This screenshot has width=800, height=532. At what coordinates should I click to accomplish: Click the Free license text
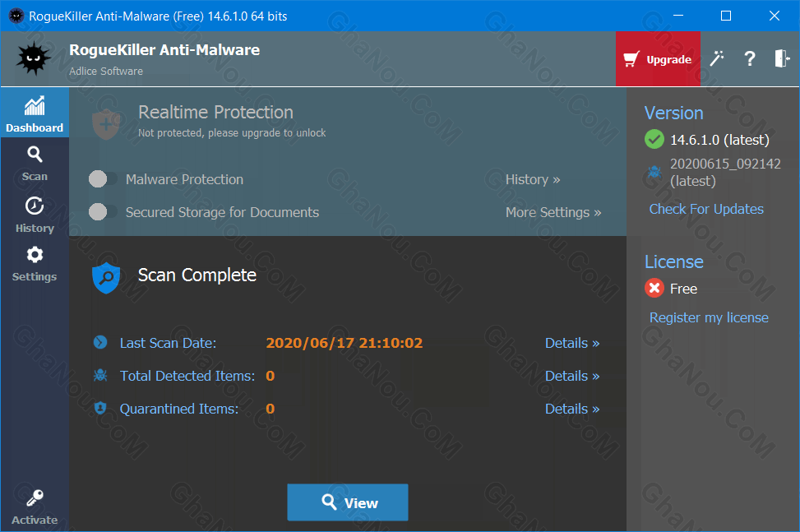coord(683,289)
